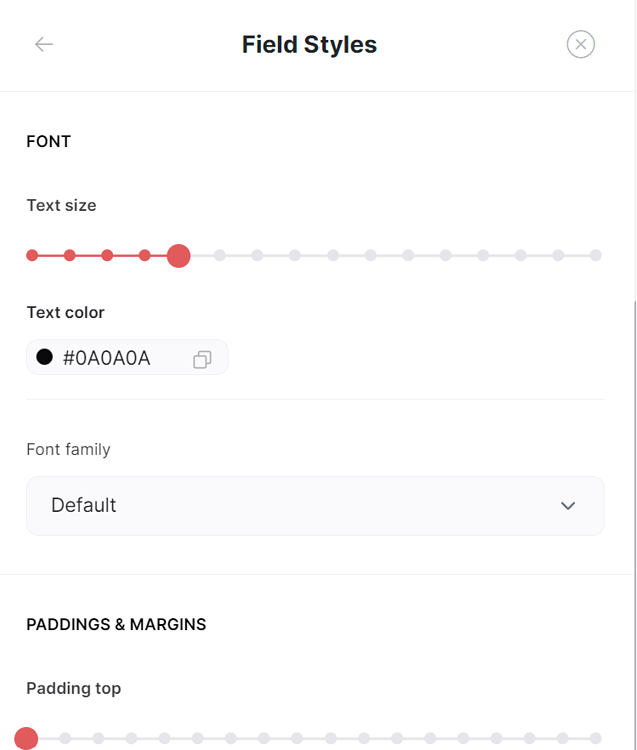Go back using the left arrow icon
Image resolution: width=637 pixels, height=750 pixels.
[x=44, y=44]
